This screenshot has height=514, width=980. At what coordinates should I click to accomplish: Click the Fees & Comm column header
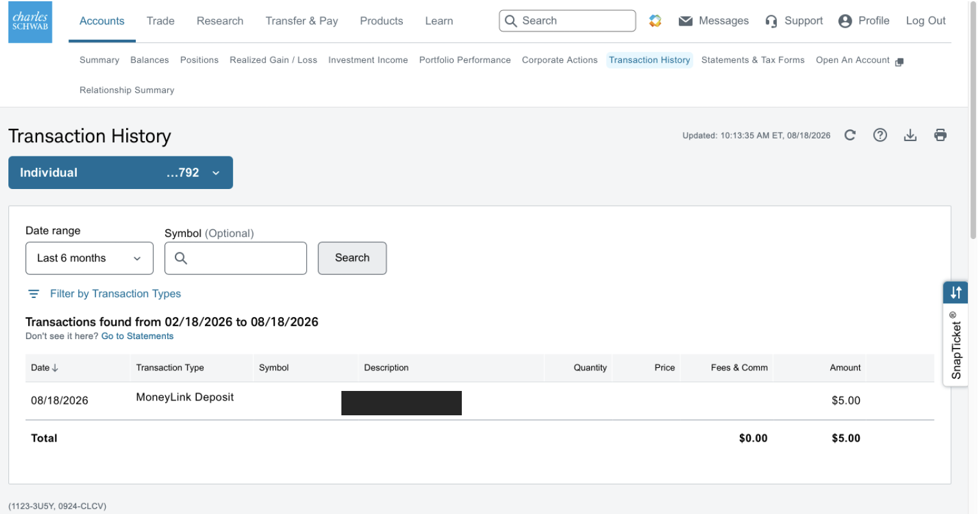pyautogui.click(x=739, y=368)
